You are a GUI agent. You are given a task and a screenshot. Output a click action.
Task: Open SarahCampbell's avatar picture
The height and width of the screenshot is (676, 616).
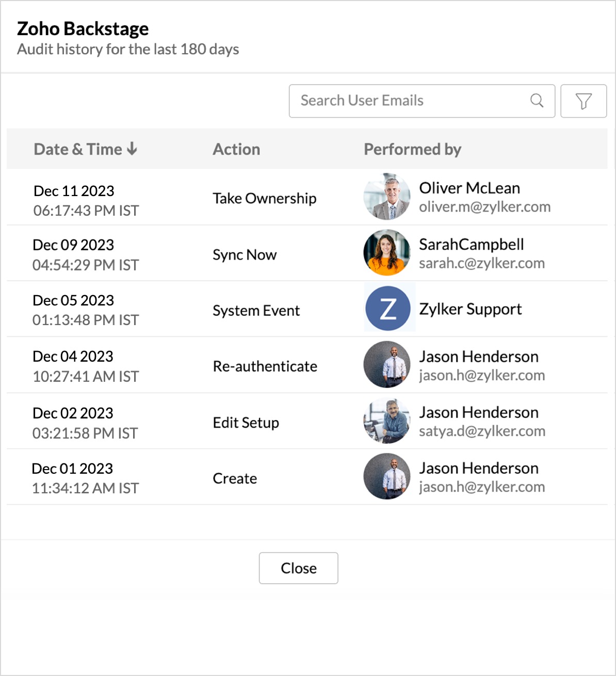pyautogui.click(x=387, y=253)
